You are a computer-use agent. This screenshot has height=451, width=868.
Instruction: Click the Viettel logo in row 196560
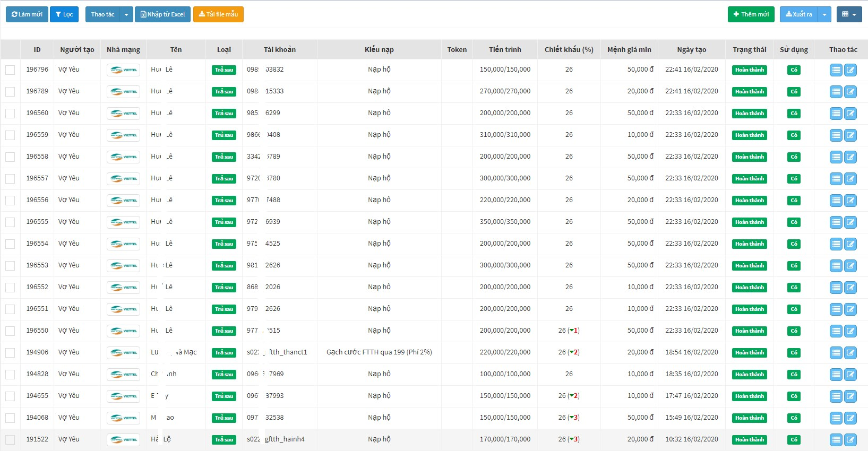123,114
